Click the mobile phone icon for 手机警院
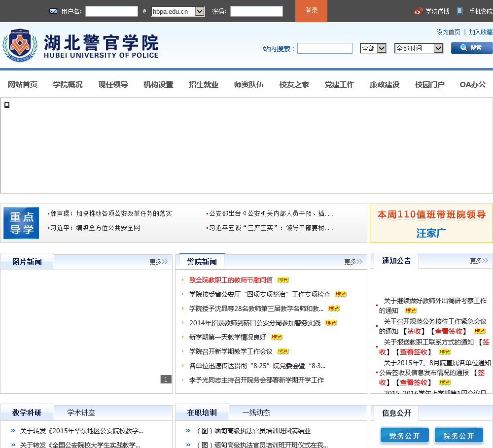This screenshot has height=448, width=493. 459,11
